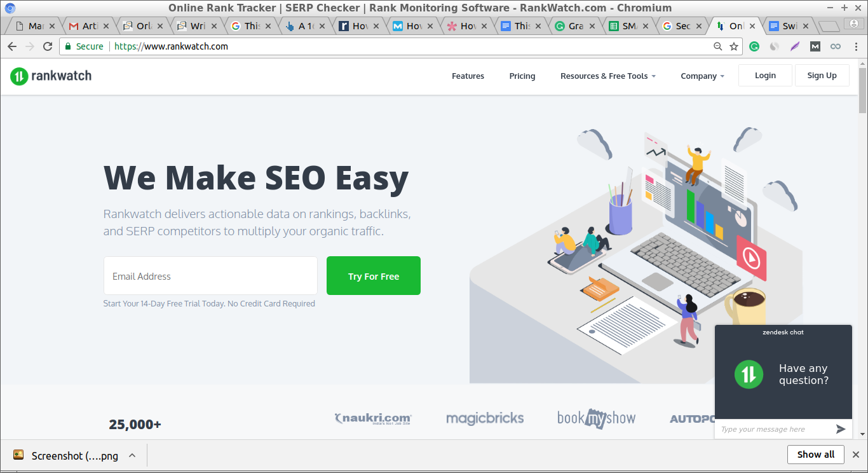Click the 'Start Your 14-Day Free Trial Today' note

(x=209, y=304)
